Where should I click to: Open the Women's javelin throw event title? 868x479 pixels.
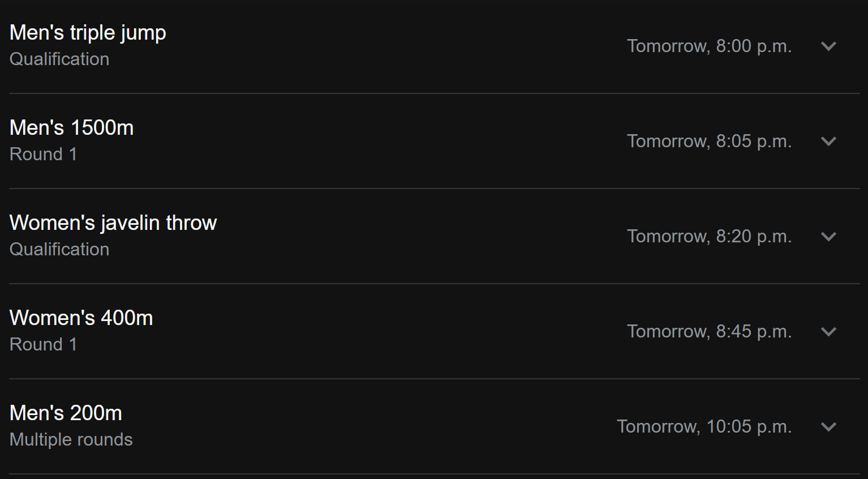[113, 223]
